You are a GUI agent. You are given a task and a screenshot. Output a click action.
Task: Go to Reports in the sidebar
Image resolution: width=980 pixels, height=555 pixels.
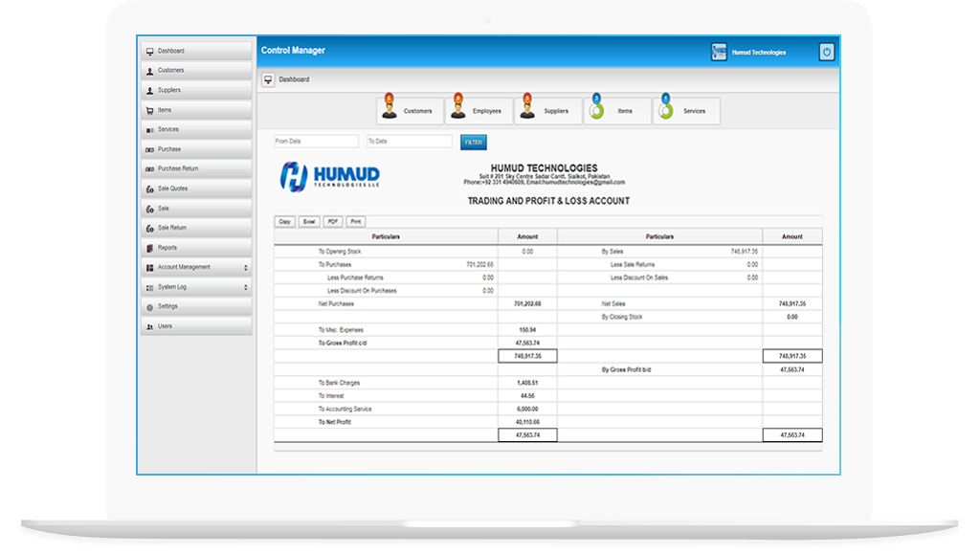196,248
